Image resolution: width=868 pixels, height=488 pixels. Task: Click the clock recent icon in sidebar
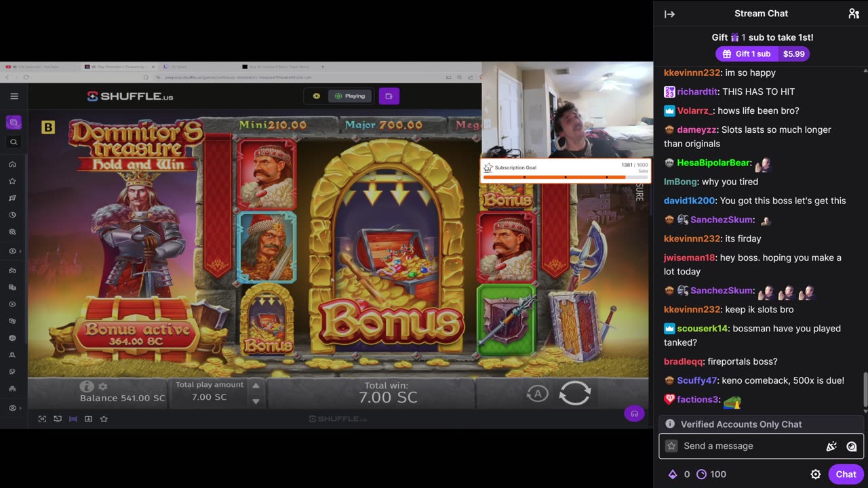12,215
